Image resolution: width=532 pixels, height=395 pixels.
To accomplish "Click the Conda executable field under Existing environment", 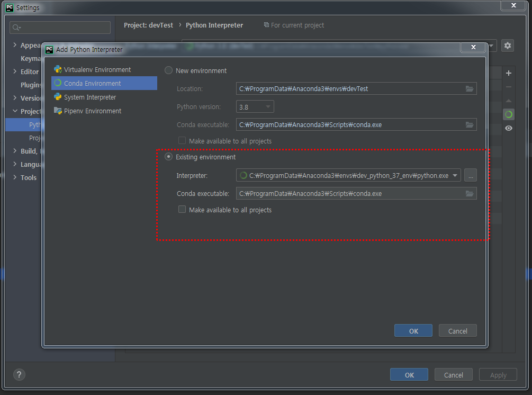I will click(356, 194).
